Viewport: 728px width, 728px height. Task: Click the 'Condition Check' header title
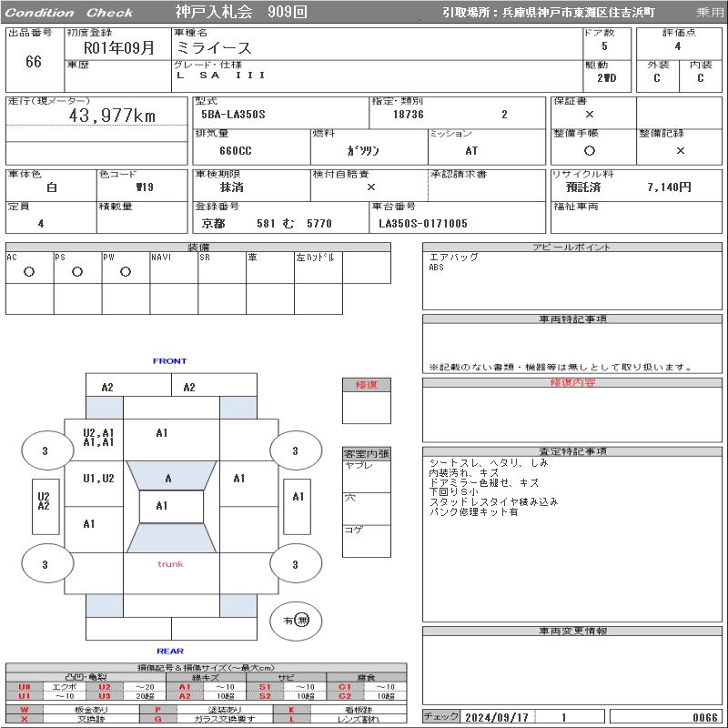[69, 13]
